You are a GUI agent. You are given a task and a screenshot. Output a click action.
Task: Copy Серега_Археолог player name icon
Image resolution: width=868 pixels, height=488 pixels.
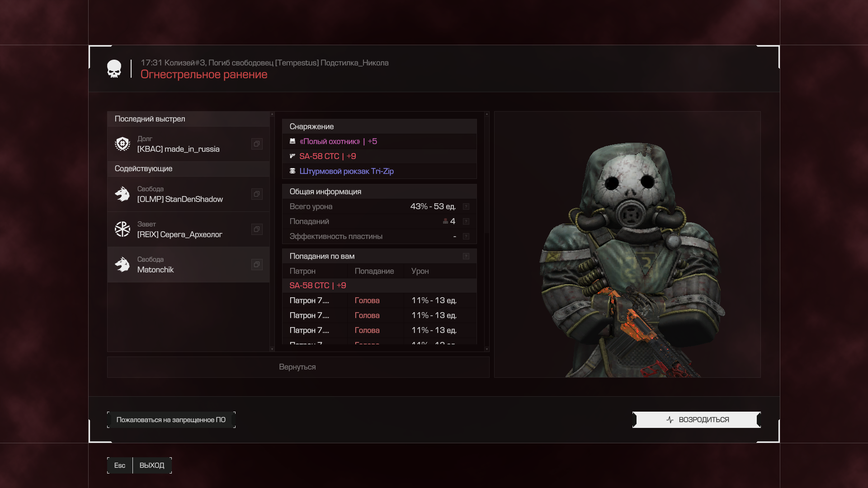(257, 229)
